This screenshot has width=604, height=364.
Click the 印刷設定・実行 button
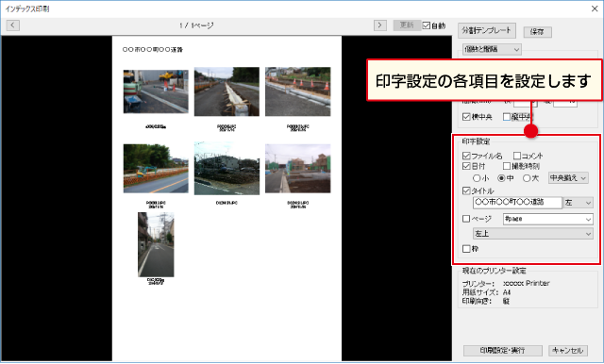tap(503, 351)
